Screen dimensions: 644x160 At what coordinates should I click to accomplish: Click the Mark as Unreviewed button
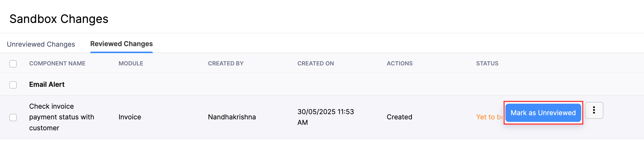543,113
